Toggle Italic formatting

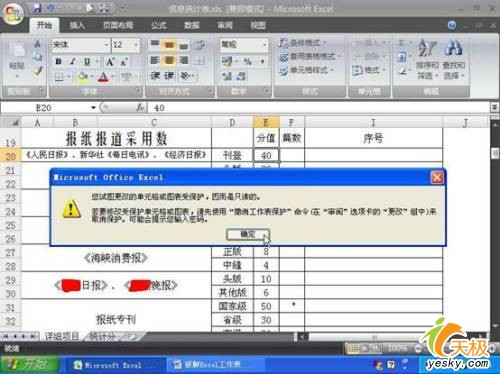pyautogui.click(x=73, y=62)
